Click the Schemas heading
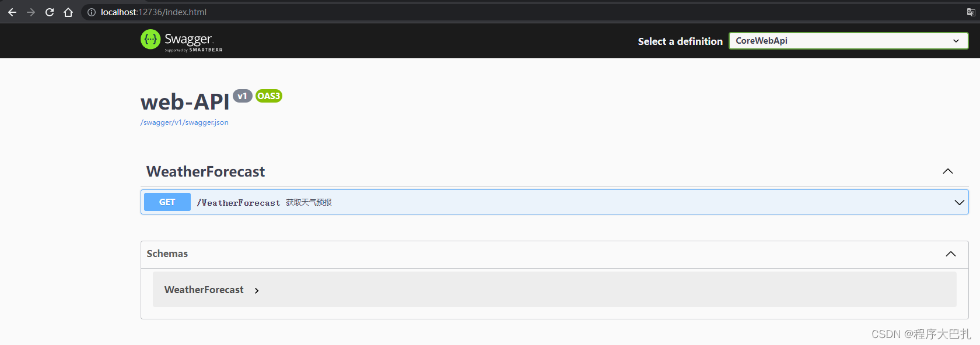980x345 pixels. tap(167, 254)
